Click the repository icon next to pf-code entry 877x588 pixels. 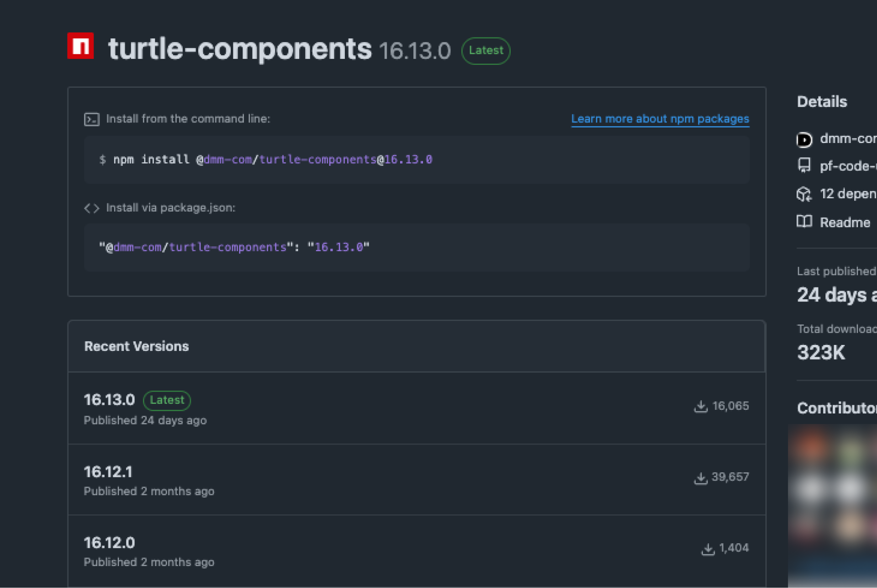pyautogui.click(x=804, y=166)
